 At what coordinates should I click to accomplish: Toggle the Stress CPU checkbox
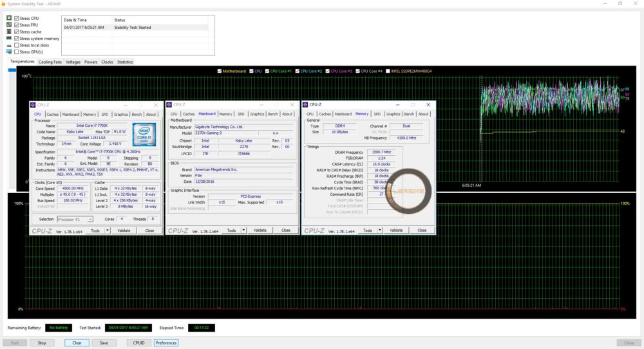pos(17,18)
